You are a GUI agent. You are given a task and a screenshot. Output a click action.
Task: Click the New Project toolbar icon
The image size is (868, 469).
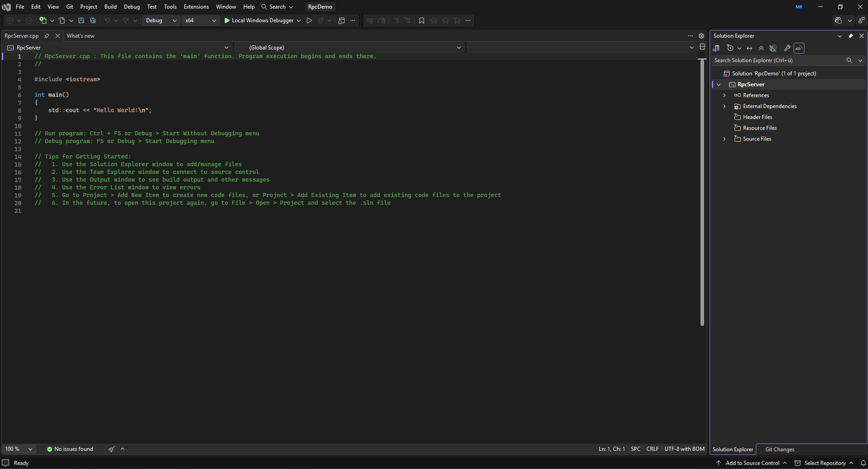pyautogui.click(x=43, y=20)
